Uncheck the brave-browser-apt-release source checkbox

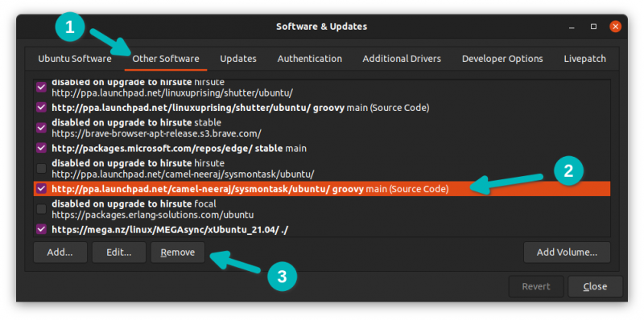coord(42,128)
